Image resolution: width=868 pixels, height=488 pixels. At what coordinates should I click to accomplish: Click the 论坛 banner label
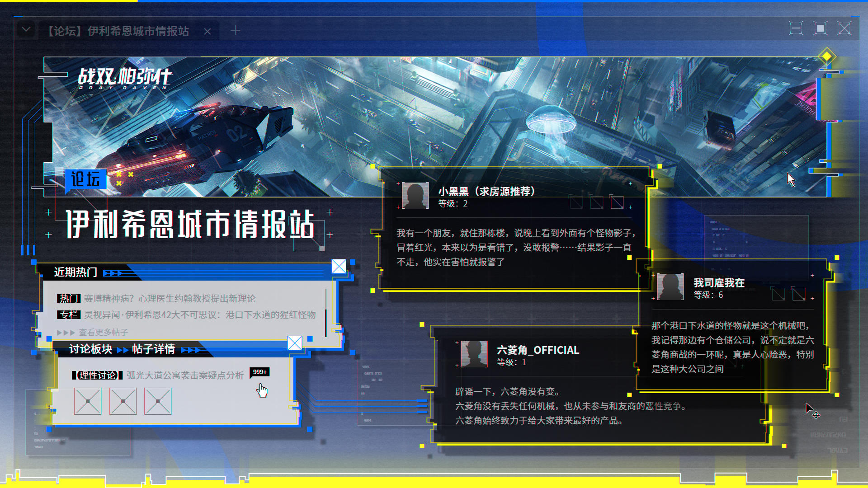tap(85, 179)
